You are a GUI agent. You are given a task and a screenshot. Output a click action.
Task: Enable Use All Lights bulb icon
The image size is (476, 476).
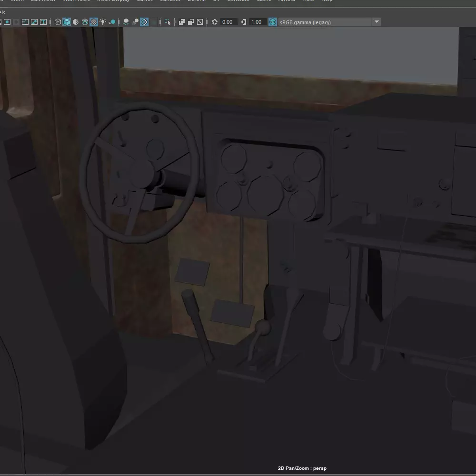pos(103,22)
